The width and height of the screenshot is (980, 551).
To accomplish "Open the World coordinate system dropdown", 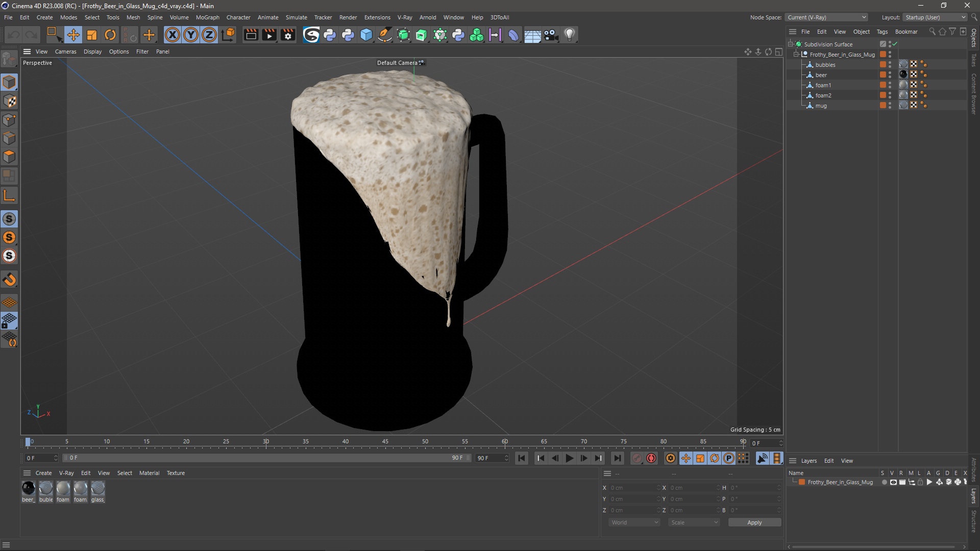I will pyautogui.click(x=634, y=522).
